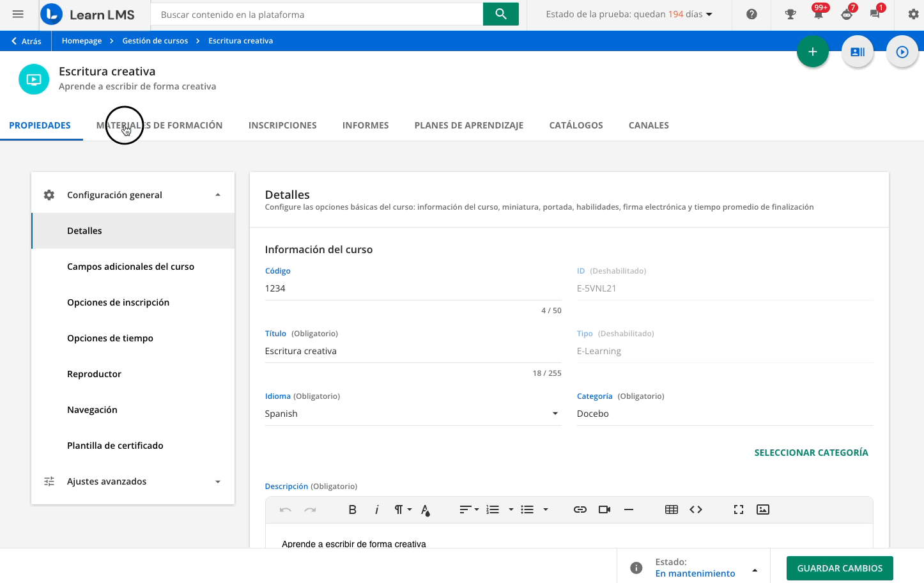Click the Learn LMS logo

[88, 14]
